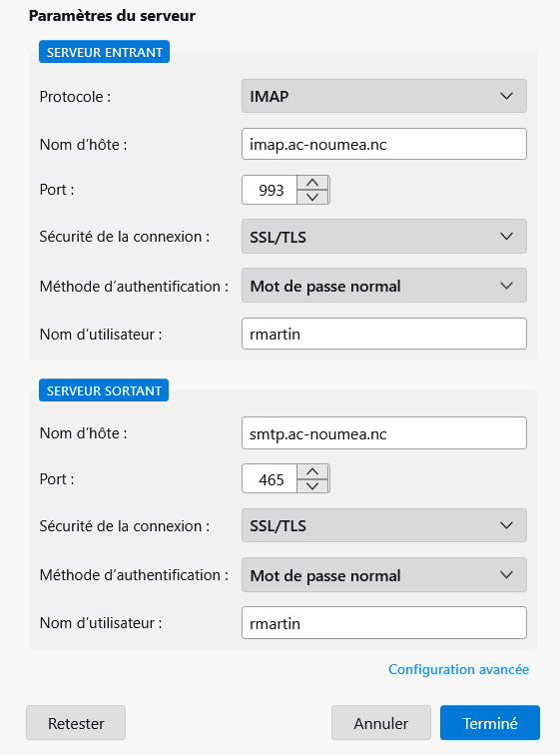
Task: Open outgoing authentication method dropdown
Action: 384,575
